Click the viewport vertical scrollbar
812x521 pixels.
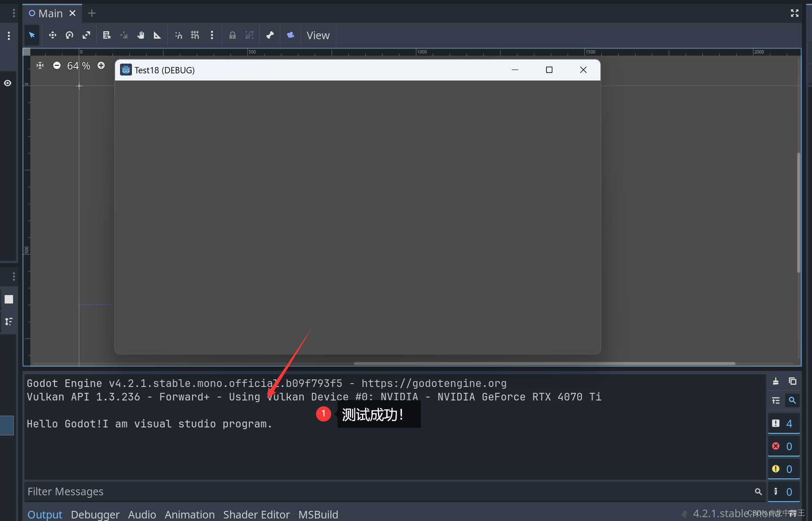click(x=798, y=213)
